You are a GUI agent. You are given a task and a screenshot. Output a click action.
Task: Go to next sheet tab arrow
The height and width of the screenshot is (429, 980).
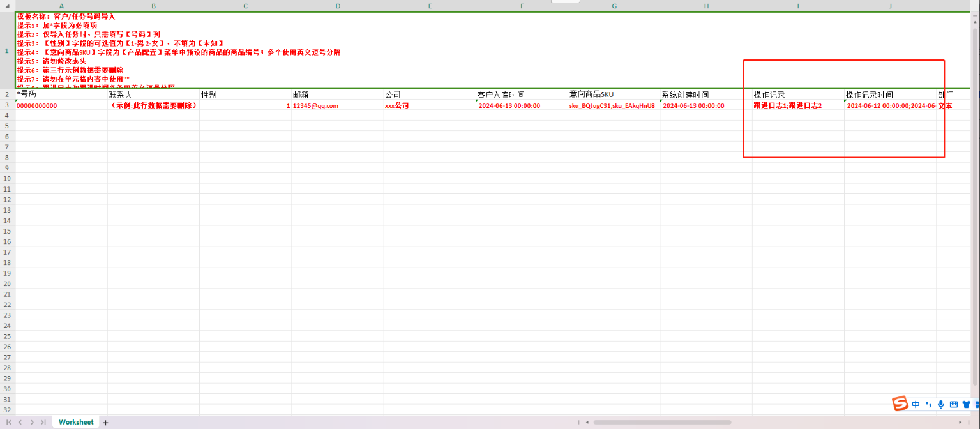point(31,423)
